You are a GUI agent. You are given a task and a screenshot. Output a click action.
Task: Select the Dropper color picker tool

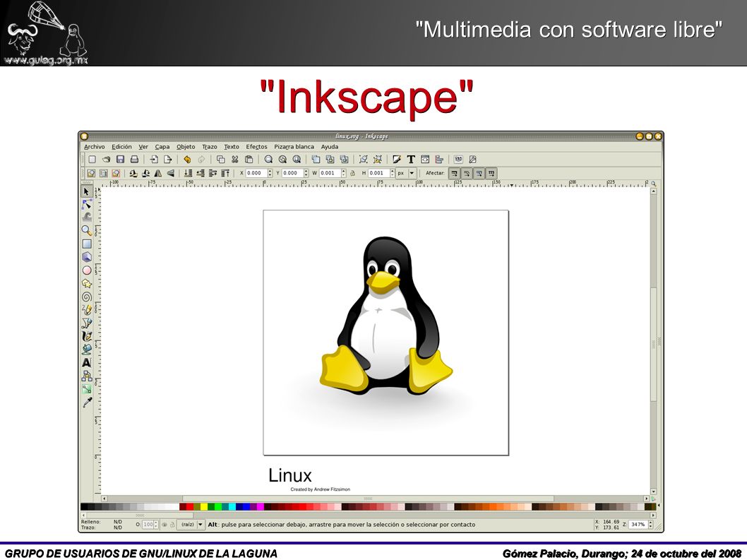coord(86,403)
